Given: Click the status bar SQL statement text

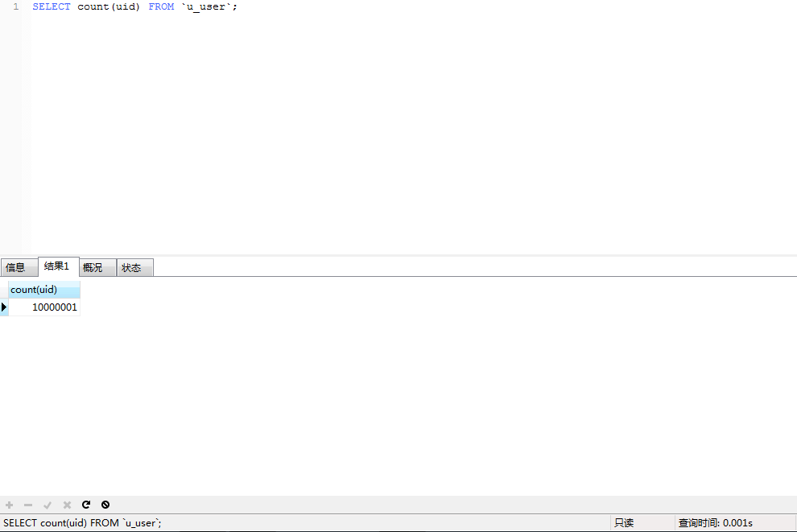Looking at the screenshot, I should pyautogui.click(x=82, y=523).
